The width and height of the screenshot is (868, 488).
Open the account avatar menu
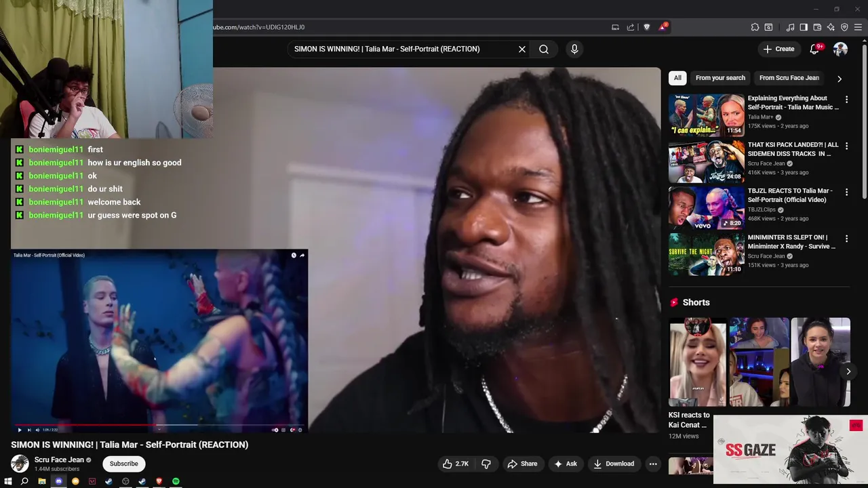point(840,49)
